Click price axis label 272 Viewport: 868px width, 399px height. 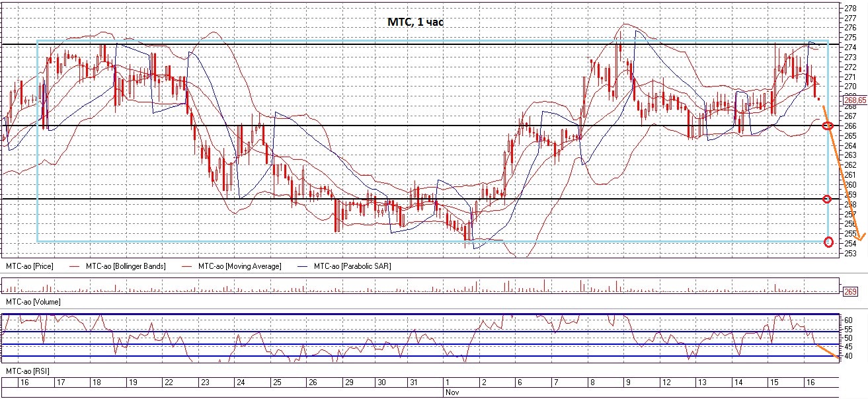click(849, 67)
